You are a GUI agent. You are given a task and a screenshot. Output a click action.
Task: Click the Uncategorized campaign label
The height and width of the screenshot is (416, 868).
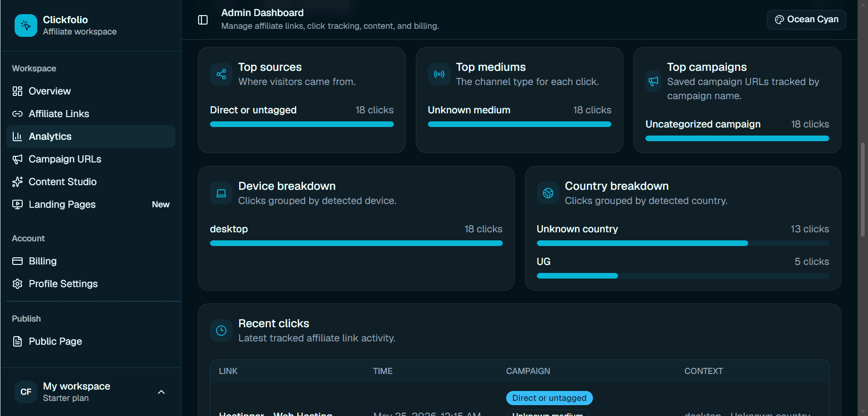pyautogui.click(x=703, y=124)
